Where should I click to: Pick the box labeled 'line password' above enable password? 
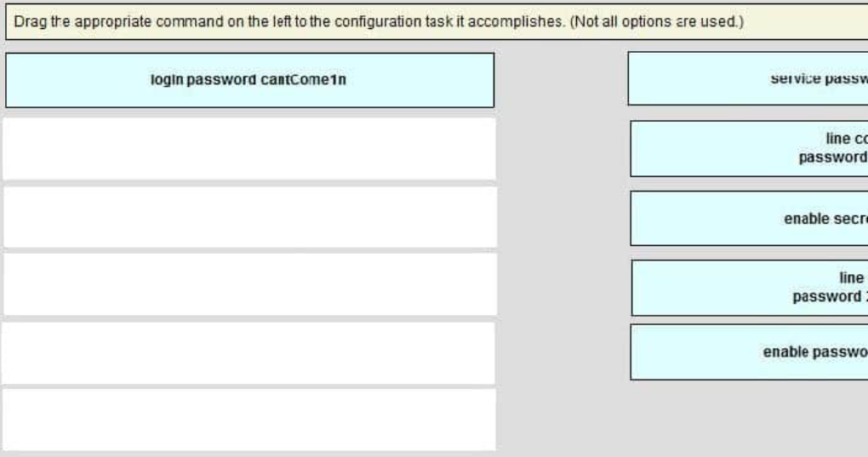(750, 288)
